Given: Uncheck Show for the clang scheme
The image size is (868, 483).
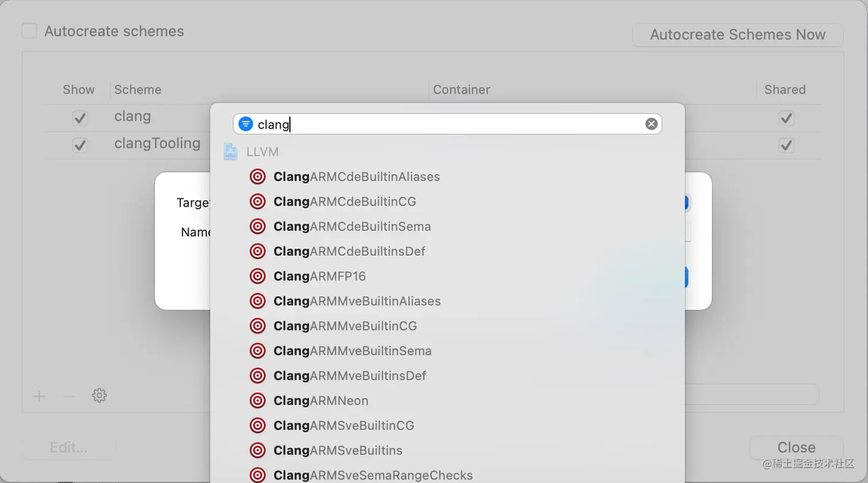Looking at the screenshot, I should [80, 118].
